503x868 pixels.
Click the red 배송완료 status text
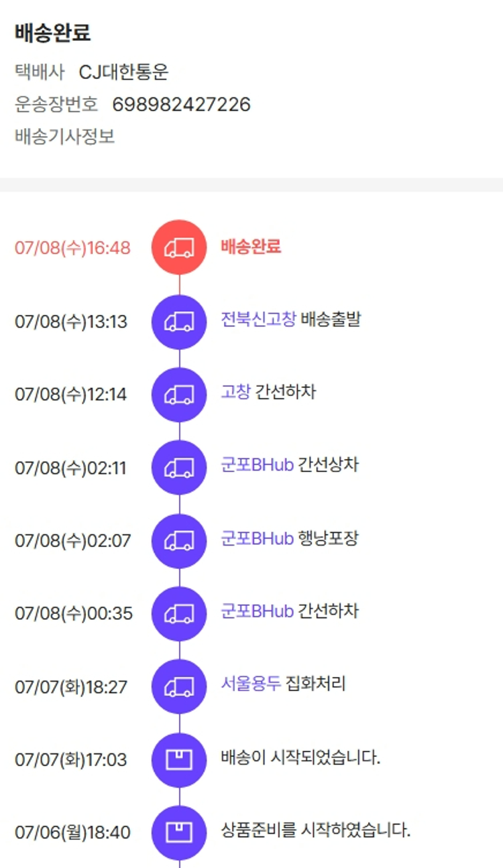(x=251, y=246)
